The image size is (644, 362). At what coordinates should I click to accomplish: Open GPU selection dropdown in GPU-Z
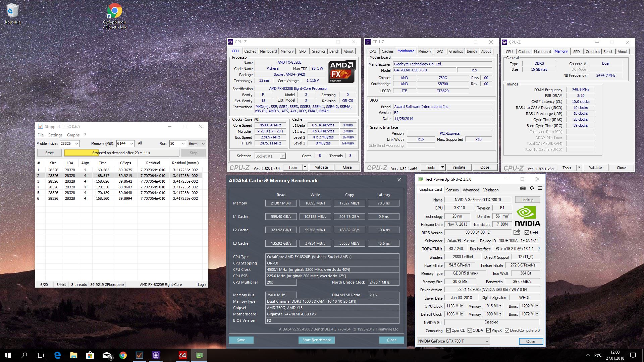click(x=487, y=341)
